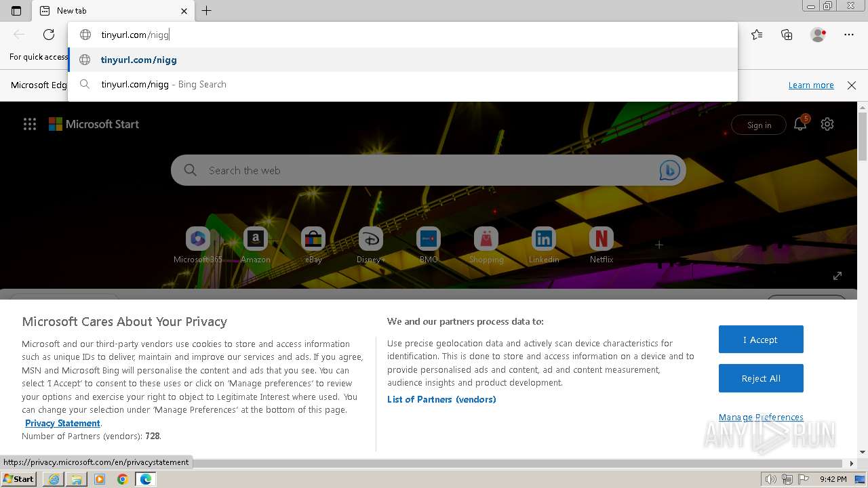The image size is (868, 488).
Task: Open the Amazon quick link
Action: [x=256, y=245]
